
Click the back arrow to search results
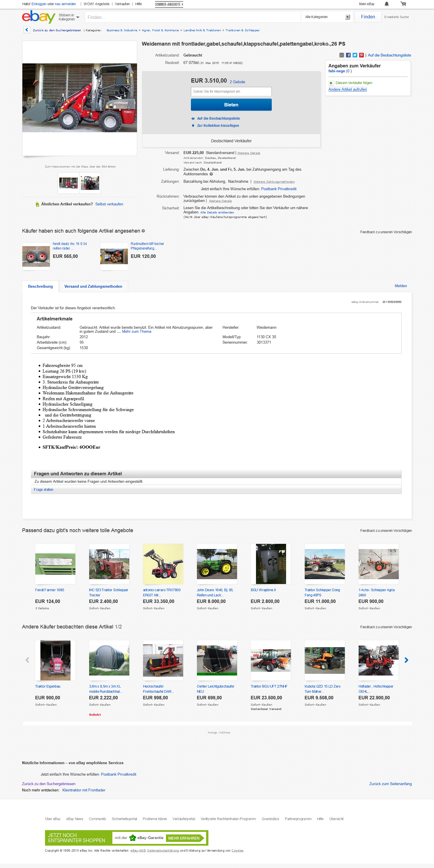point(27,30)
